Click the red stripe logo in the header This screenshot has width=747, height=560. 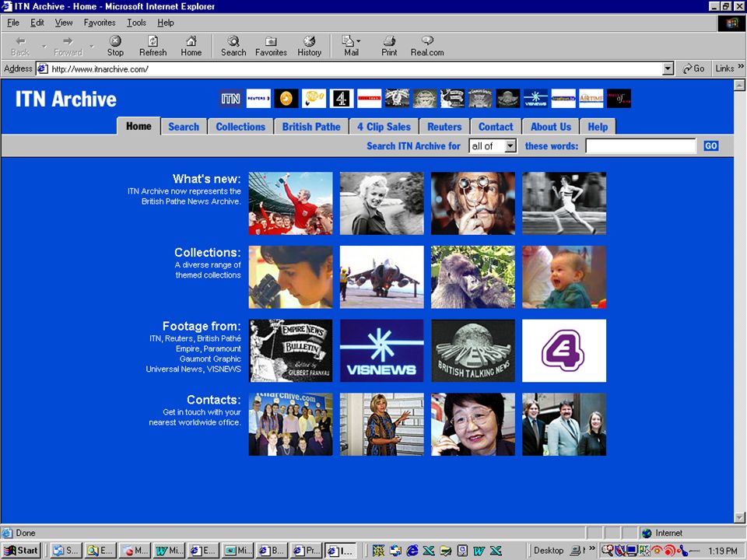click(369, 99)
